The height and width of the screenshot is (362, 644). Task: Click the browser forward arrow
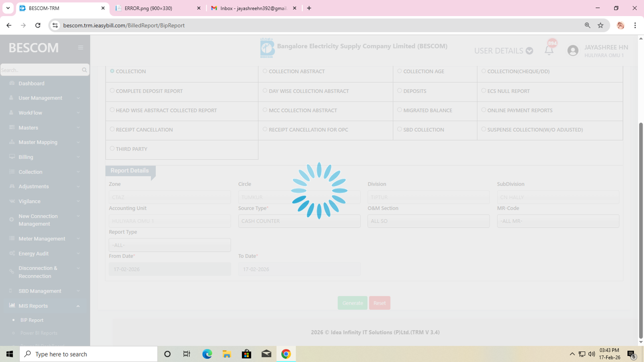click(23, 25)
